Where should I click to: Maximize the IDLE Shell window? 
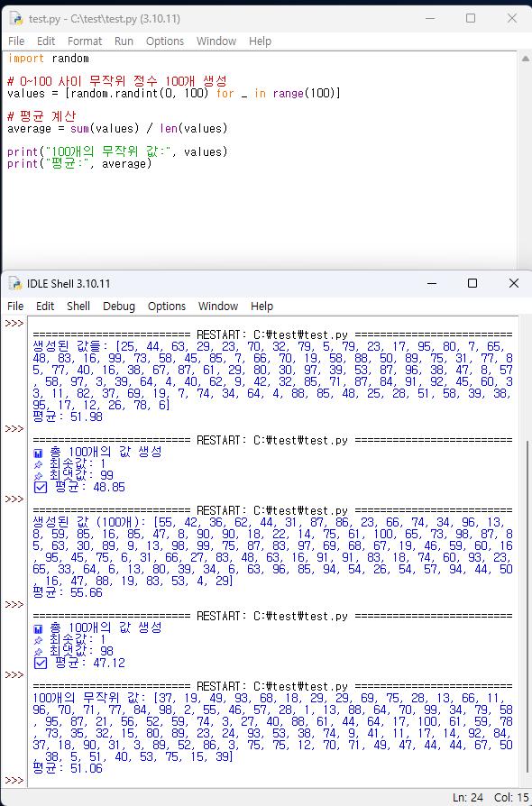point(472,283)
